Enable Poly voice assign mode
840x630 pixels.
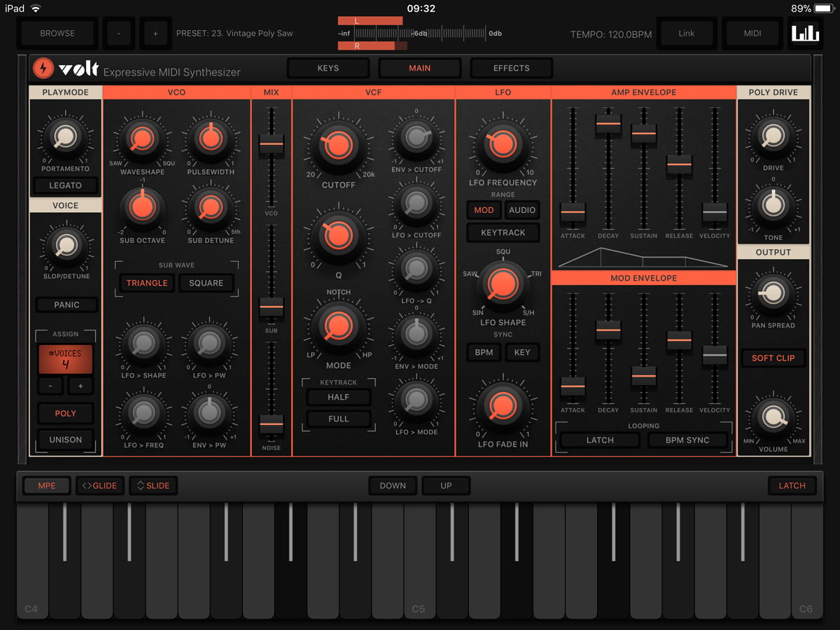pos(65,413)
